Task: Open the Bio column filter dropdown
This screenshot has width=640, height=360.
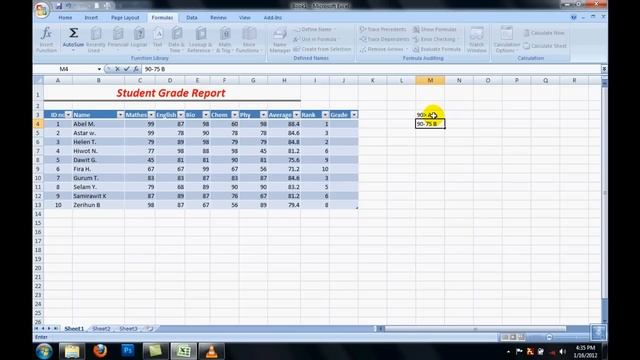Action: (206, 115)
